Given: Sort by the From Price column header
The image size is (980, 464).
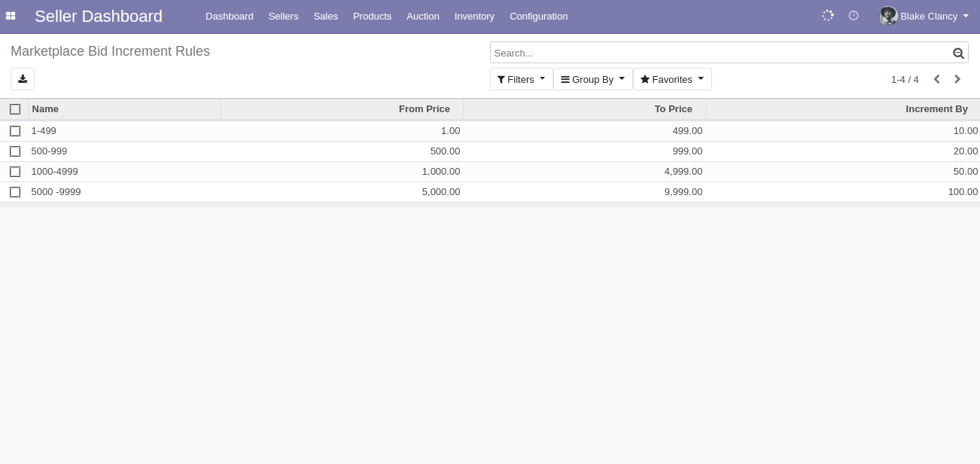Looking at the screenshot, I should [342, 109].
